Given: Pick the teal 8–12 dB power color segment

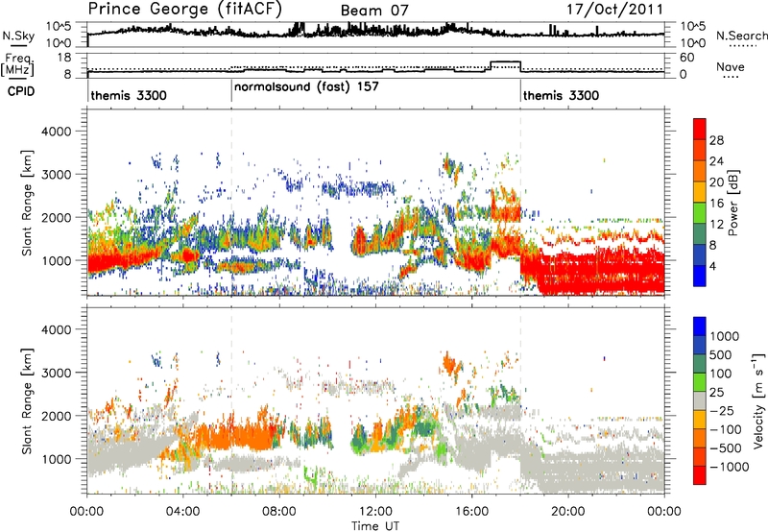Looking at the screenshot, I should 700,234.
